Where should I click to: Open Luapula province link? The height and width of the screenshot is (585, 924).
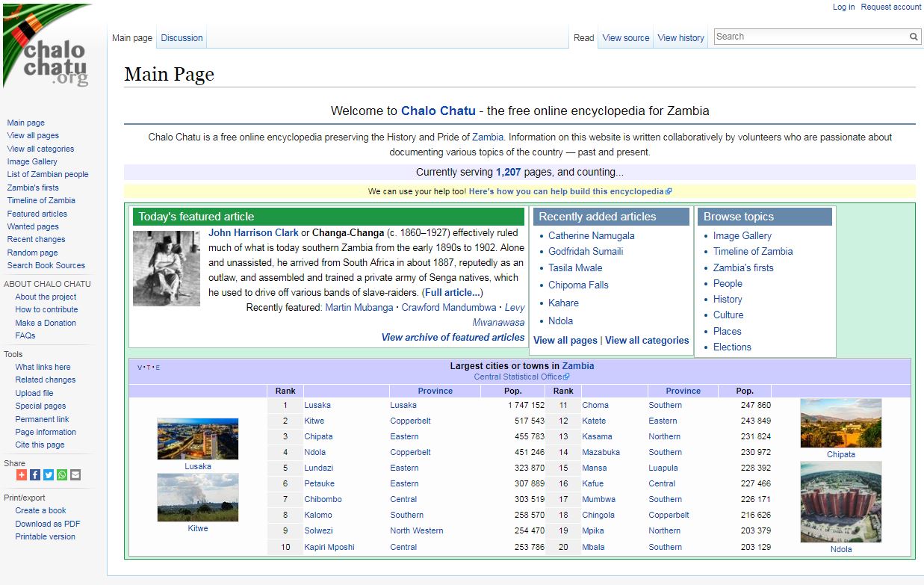click(x=663, y=468)
